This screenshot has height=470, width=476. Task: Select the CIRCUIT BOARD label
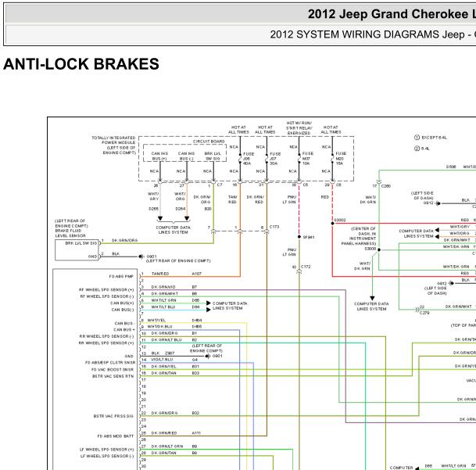pyautogui.click(x=209, y=142)
